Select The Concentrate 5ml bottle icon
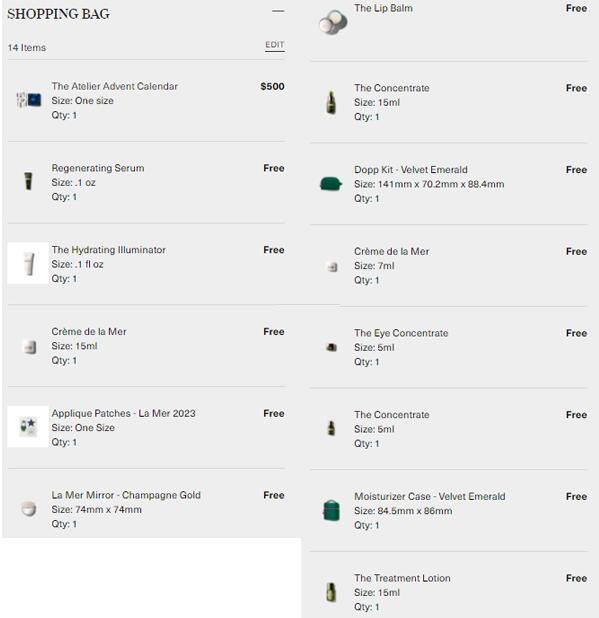Screen dimensions: 599x618 point(331,428)
